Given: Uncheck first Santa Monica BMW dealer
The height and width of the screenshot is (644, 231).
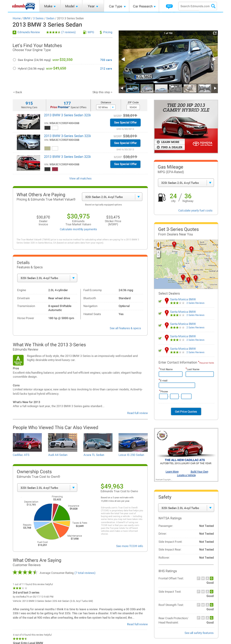Looking at the screenshot, I should pos(160,301).
